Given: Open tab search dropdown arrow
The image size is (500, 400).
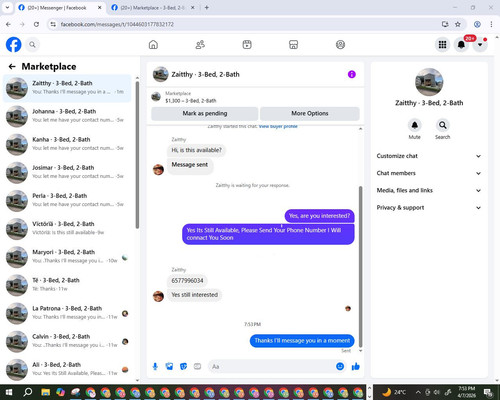Looking at the screenshot, I should point(7,8).
